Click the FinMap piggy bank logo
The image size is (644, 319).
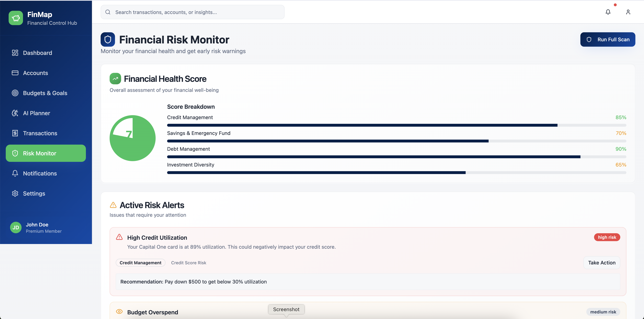click(16, 18)
